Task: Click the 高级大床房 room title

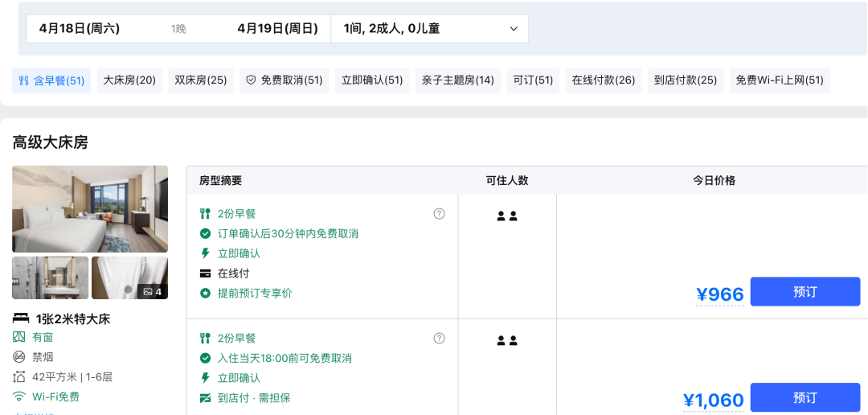Action: pos(51,142)
